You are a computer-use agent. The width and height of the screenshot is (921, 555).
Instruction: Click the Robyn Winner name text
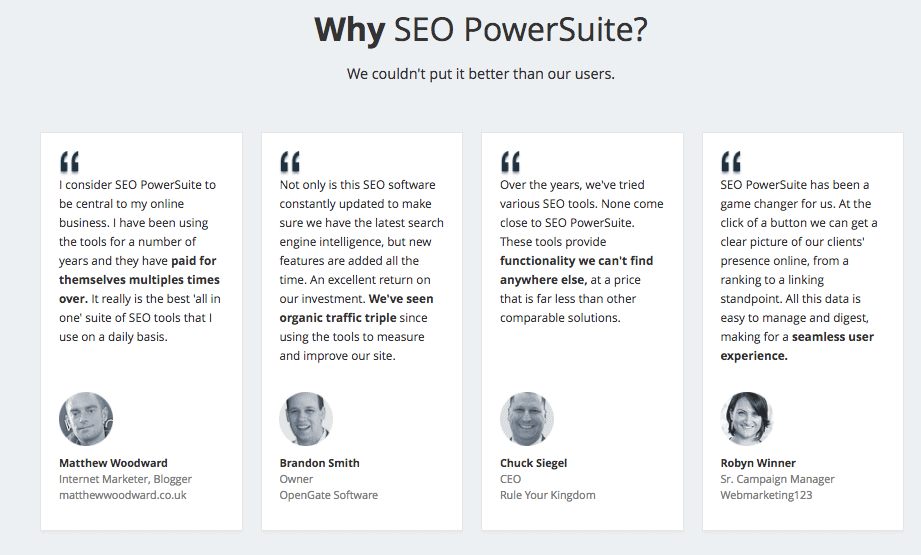tap(758, 463)
